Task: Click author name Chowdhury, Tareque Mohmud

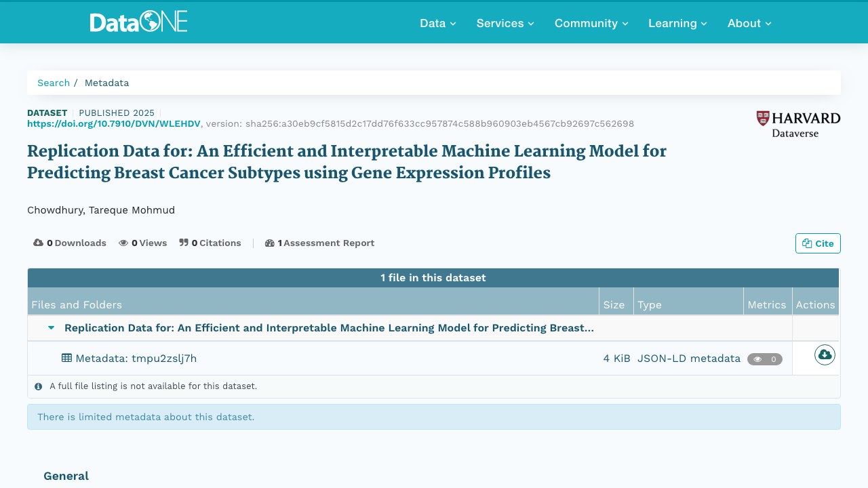Action: tap(101, 210)
